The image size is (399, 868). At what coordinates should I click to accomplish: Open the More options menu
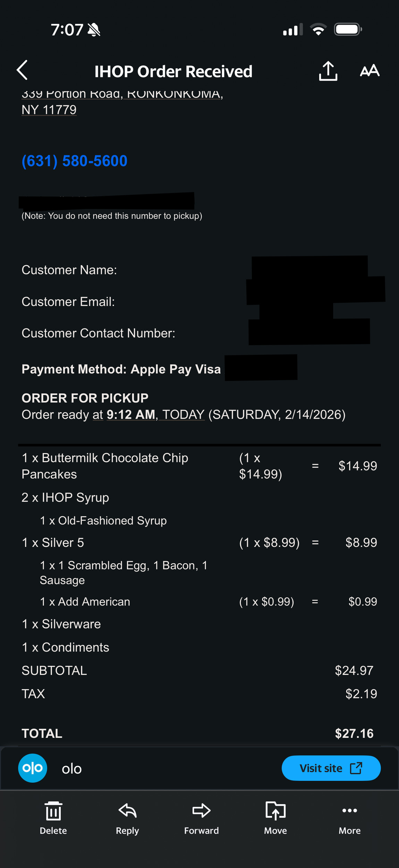(x=349, y=811)
